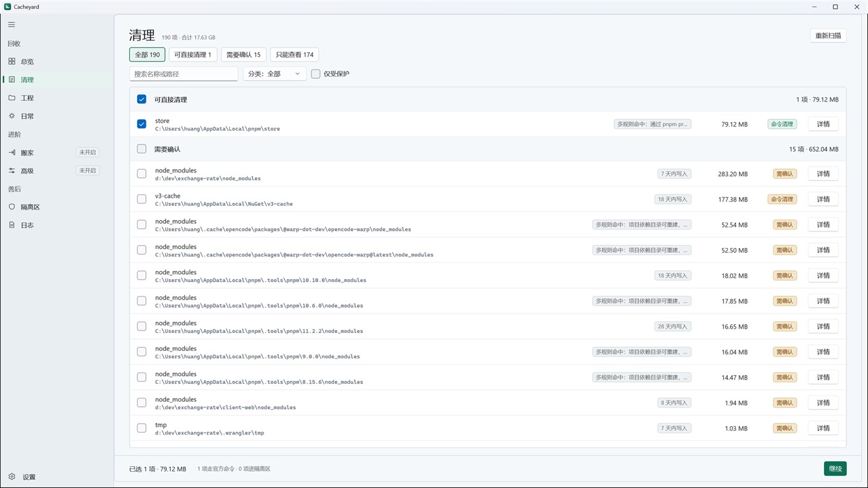The height and width of the screenshot is (488, 868).
Task: Open the 搬家 move icon
Action: click(12, 153)
